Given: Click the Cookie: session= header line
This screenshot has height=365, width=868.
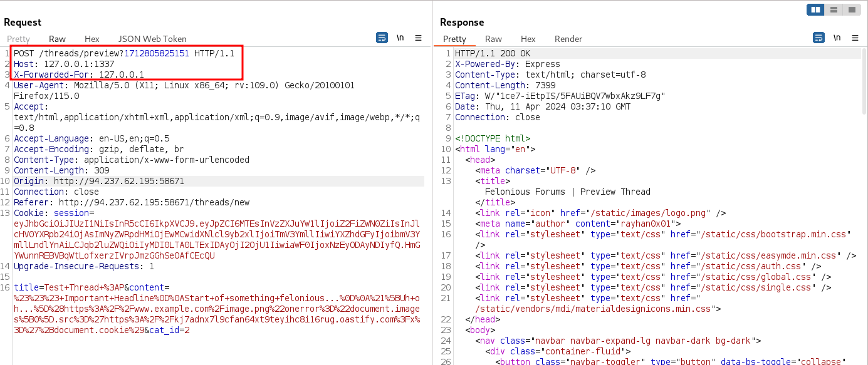Looking at the screenshot, I should pyautogui.click(x=54, y=213).
